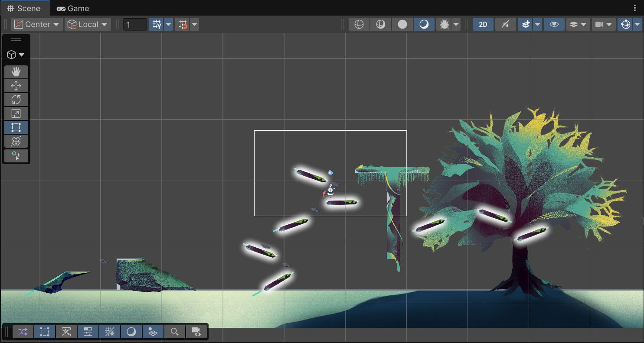This screenshot has height=343, width=644.
Task: Click the slashed grid icon in bottom overlay
Action: pyautogui.click(x=110, y=332)
